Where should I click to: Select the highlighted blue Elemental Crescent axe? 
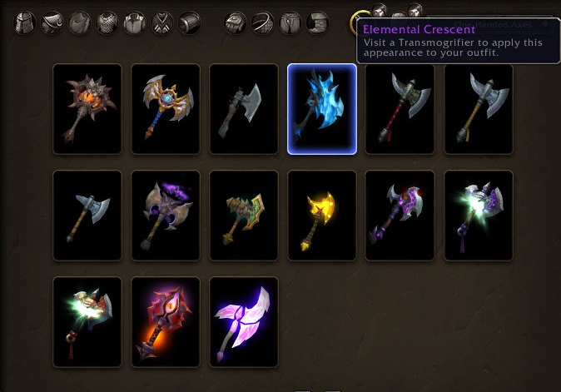pos(322,109)
